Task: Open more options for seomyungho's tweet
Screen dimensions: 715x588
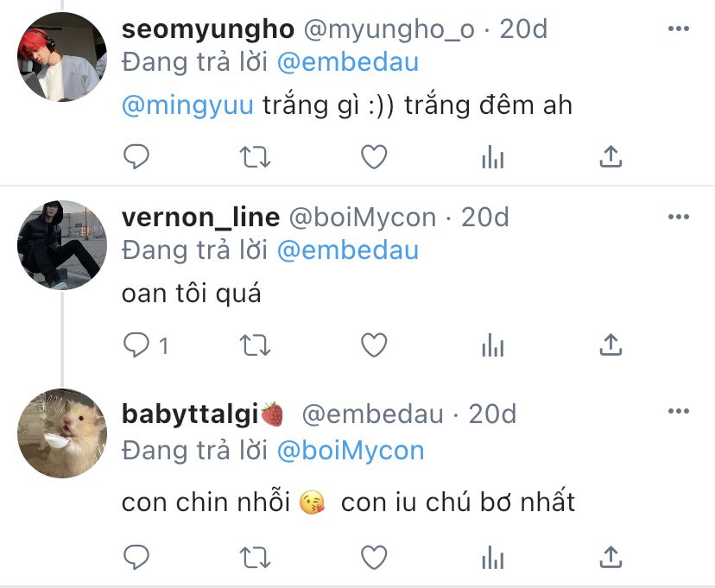Action: 679,28
